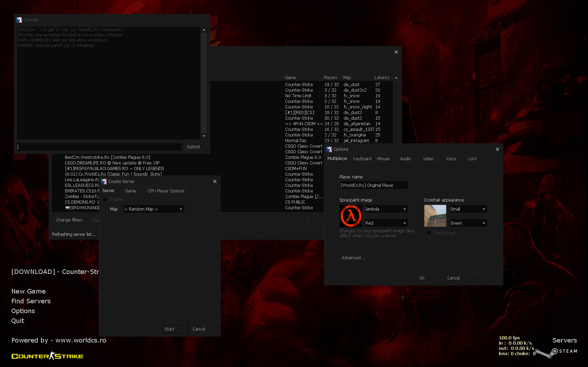
Task: Click Quit in main menu
Action: click(x=18, y=321)
